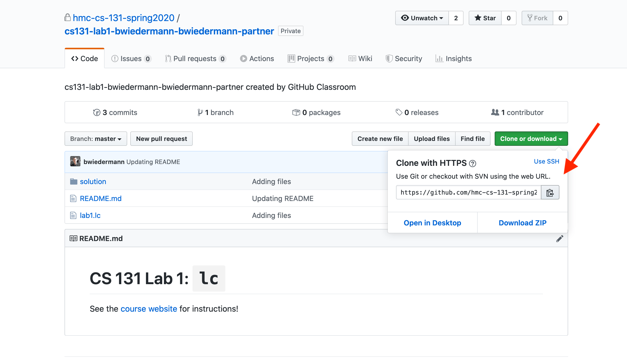
Task: Open the Projects tab
Action: click(x=311, y=59)
